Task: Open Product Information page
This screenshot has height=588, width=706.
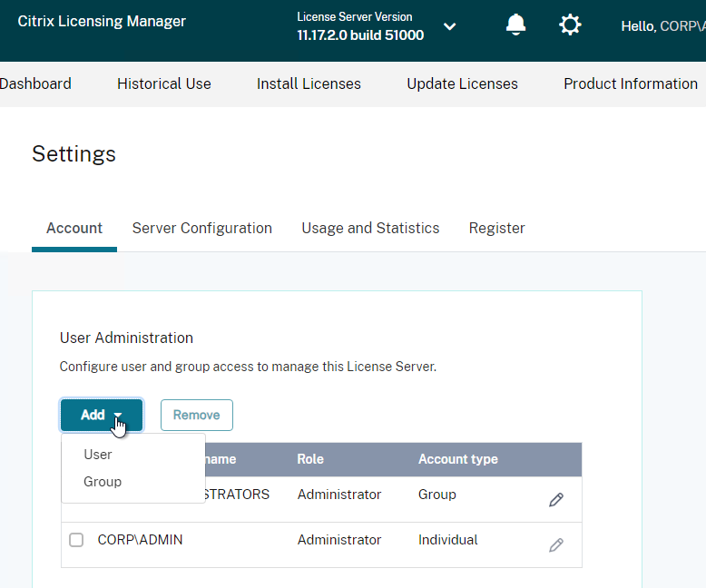Action: pyautogui.click(x=631, y=83)
